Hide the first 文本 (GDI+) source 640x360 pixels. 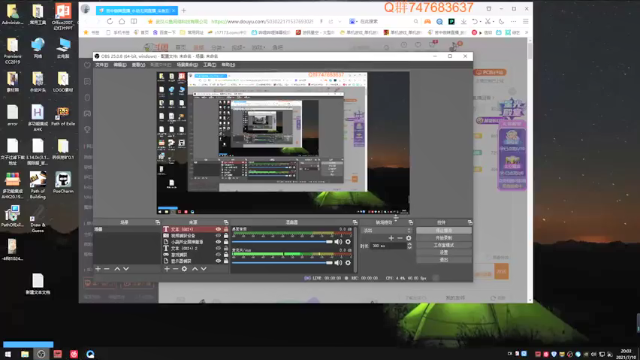[x=218, y=229]
